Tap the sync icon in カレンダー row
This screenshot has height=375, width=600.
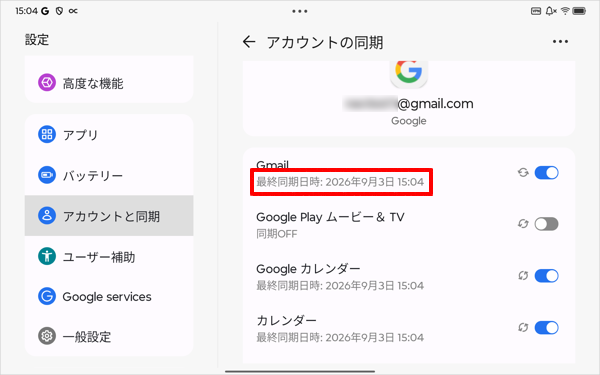point(523,328)
